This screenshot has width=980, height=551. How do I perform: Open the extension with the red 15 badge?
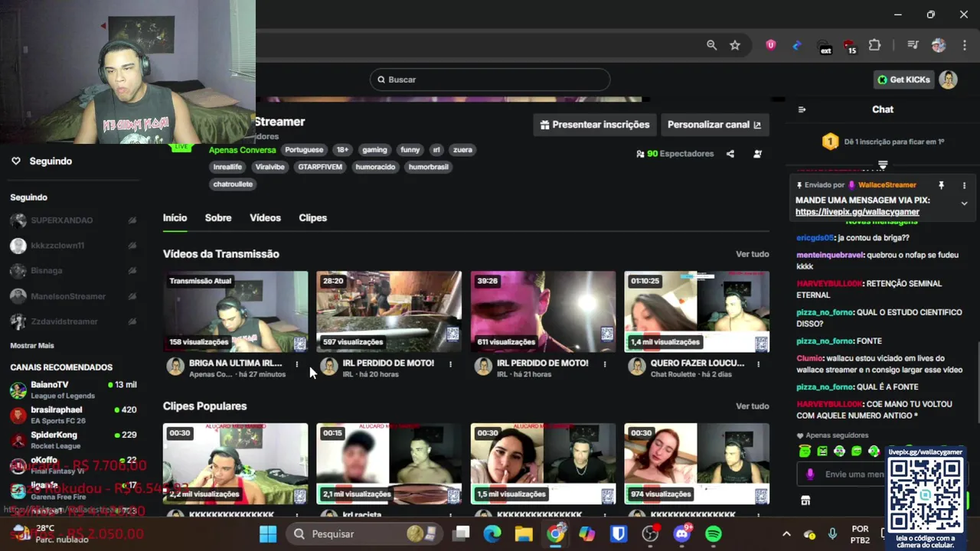(x=850, y=46)
